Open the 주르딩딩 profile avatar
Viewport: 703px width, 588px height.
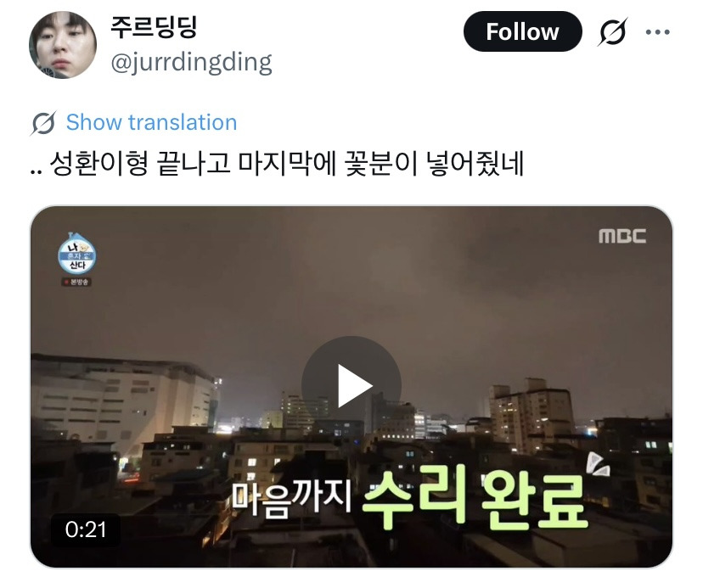(63, 45)
